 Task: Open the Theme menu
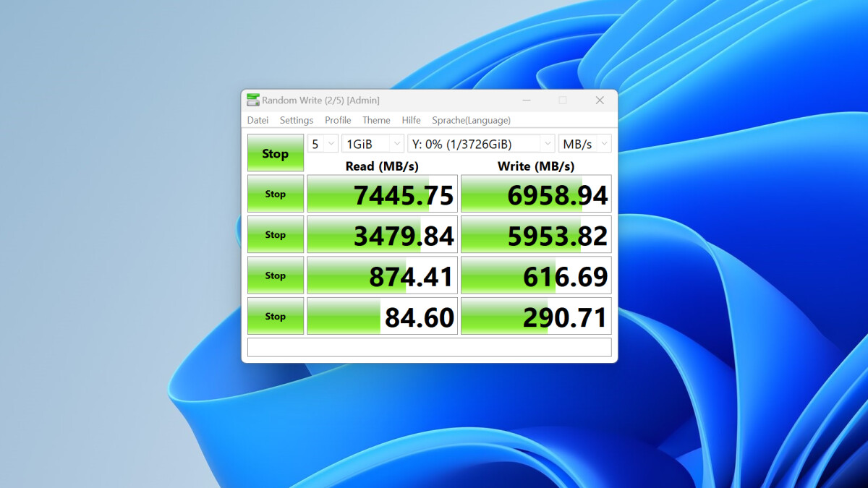376,120
